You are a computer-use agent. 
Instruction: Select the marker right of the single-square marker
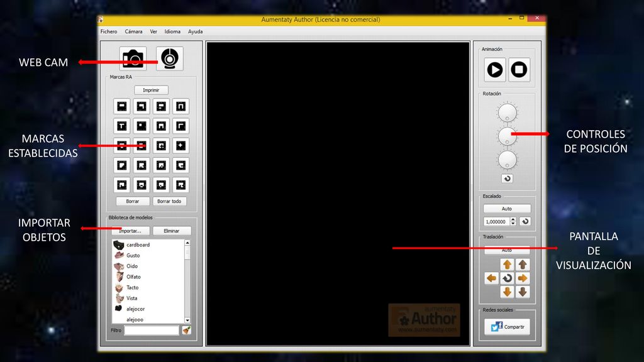pos(161,126)
